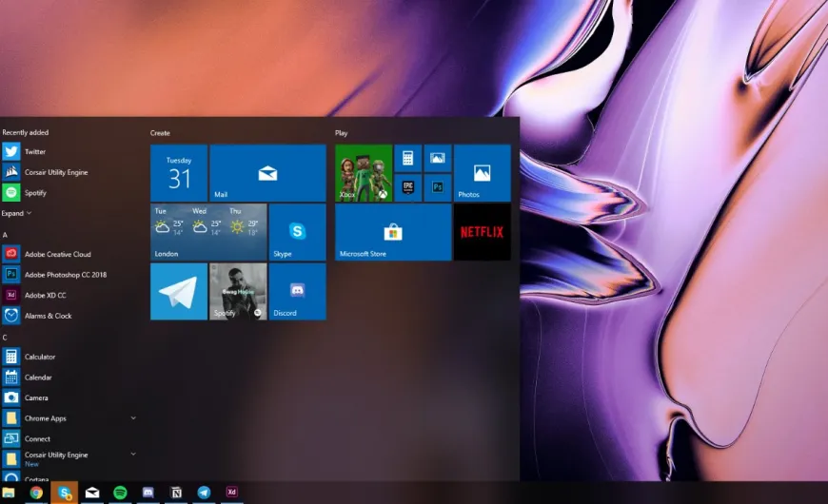This screenshot has width=828, height=504.
Task: Launch the Netflix tile
Action: click(483, 232)
